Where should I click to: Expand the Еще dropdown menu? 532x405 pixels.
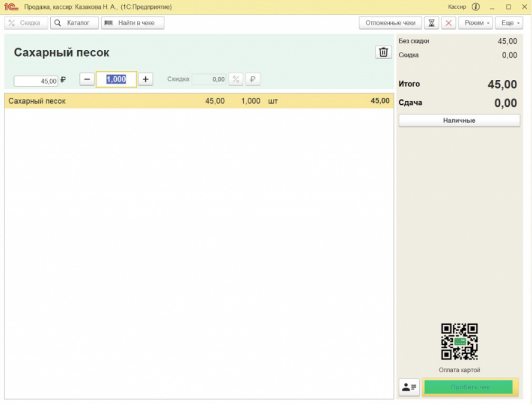(x=509, y=23)
